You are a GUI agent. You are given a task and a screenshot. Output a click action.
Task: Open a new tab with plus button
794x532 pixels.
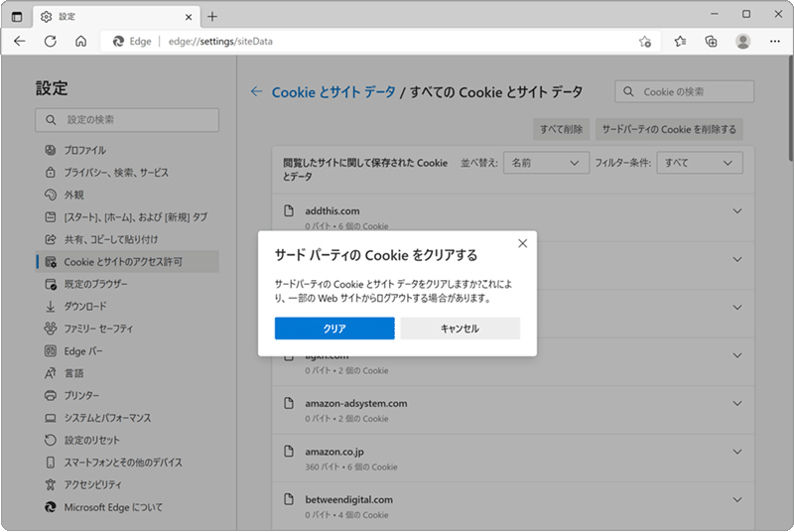click(212, 17)
